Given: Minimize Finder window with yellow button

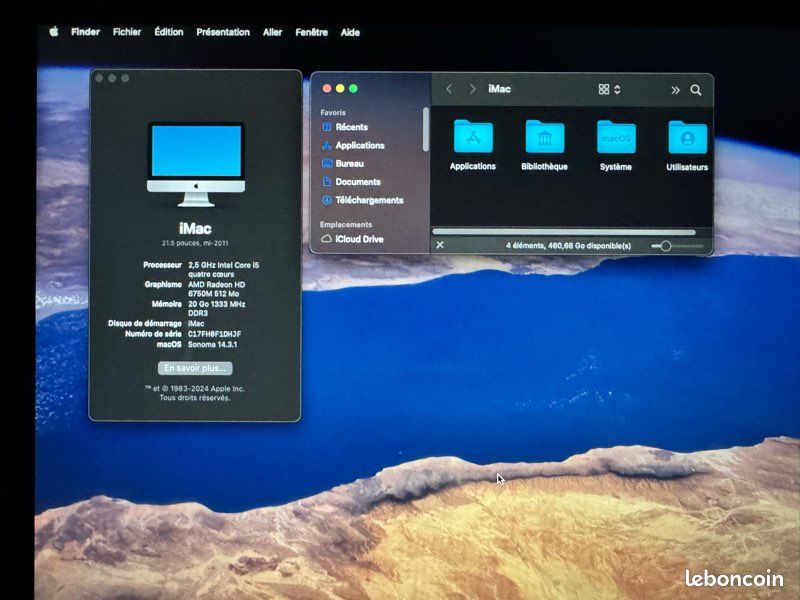Looking at the screenshot, I should [x=340, y=88].
